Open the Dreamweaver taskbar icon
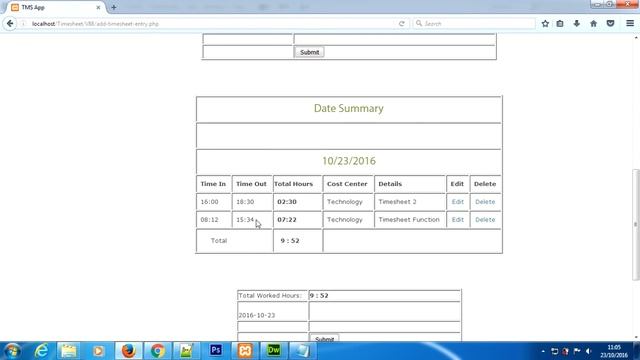The image size is (640, 360). click(273, 351)
